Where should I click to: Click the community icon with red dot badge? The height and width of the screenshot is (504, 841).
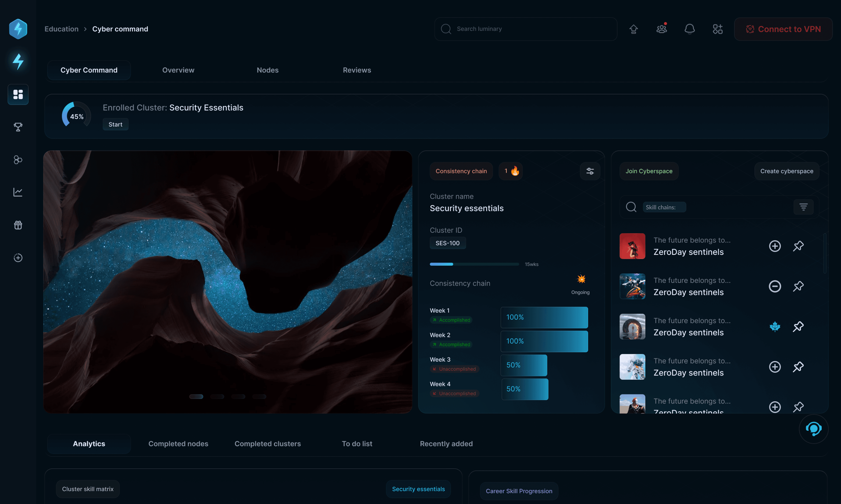661,29
